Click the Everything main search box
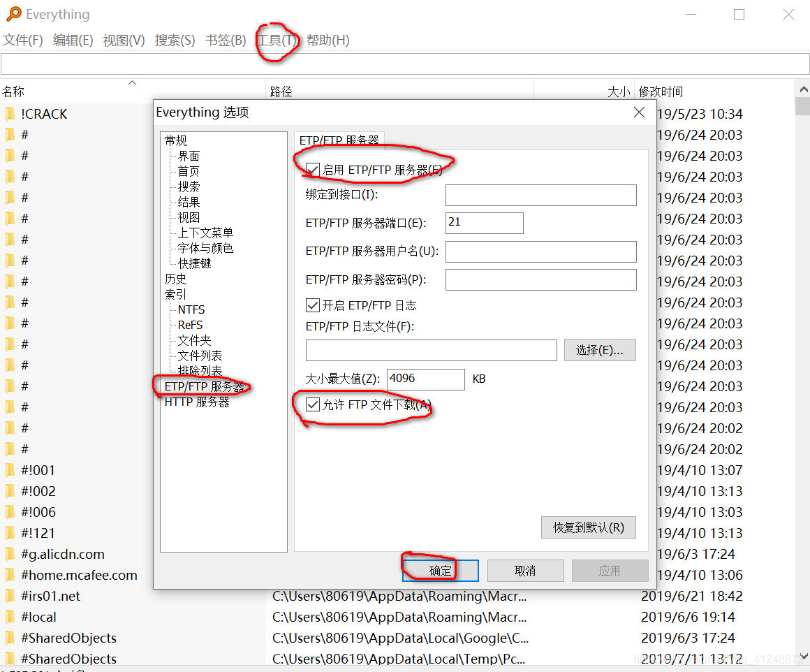This screenshot has width=810, height=672. tap(405, 64)
